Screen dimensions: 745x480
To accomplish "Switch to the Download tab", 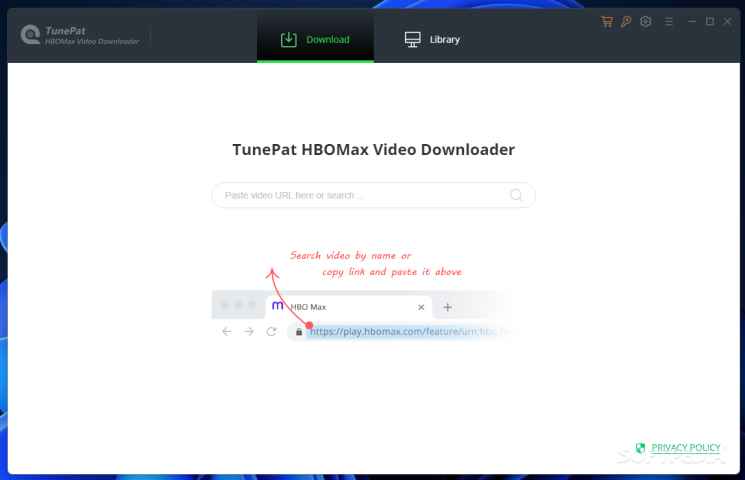I will (x=315, y=39).
